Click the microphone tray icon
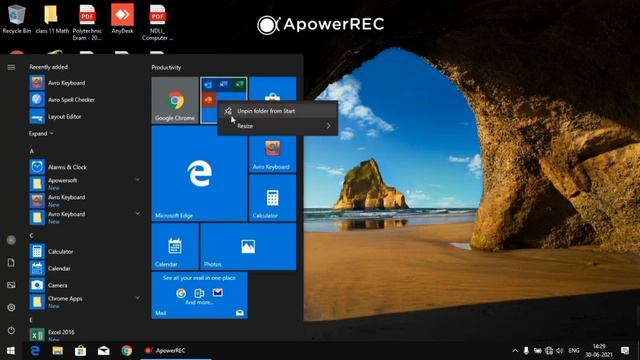This screenshot has width=640, height=360. 526,351
